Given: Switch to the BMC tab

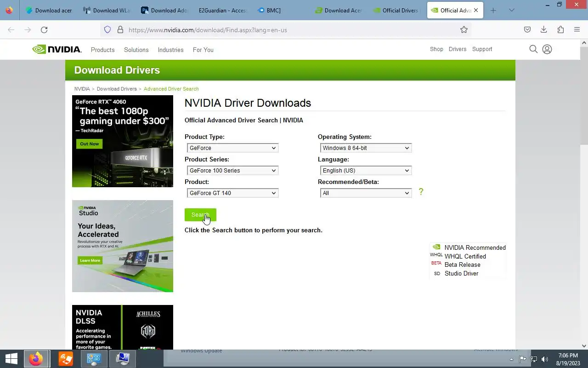Looking at the screenshot, I should coord(280,10).
